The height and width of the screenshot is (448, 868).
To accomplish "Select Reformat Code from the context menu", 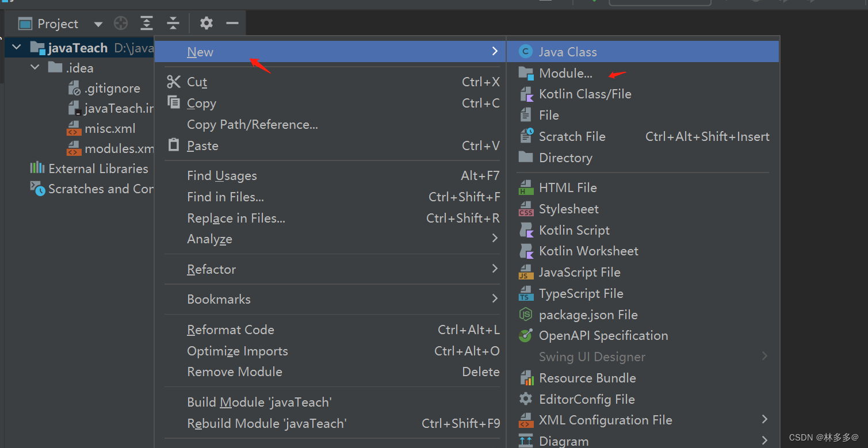I will click(231, 330).
